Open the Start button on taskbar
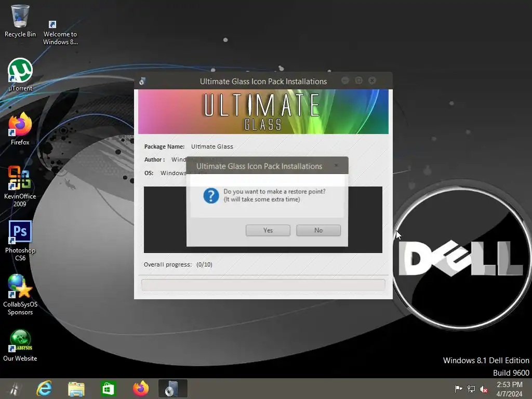The height and width of the screenshot is (399, 532). click(x=14, y=389)
